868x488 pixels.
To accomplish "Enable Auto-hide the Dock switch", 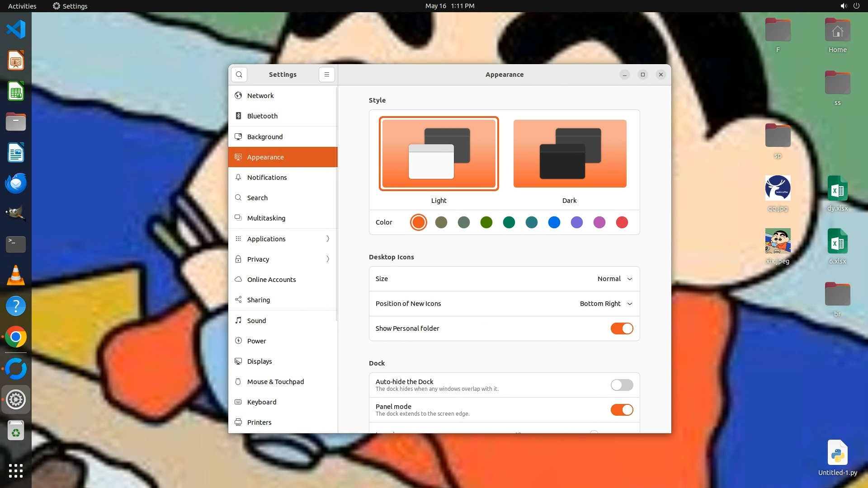I will (622, 385).
